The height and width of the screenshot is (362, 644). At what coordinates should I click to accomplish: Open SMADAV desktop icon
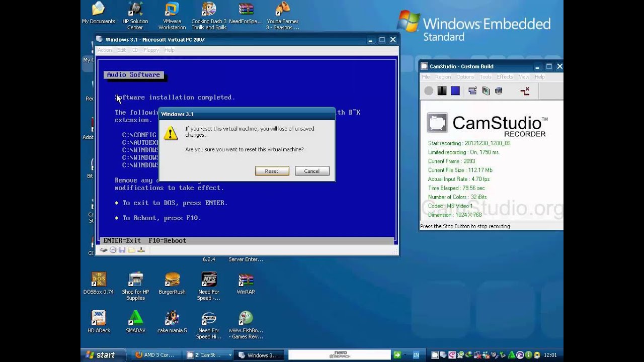click(135, 322)
